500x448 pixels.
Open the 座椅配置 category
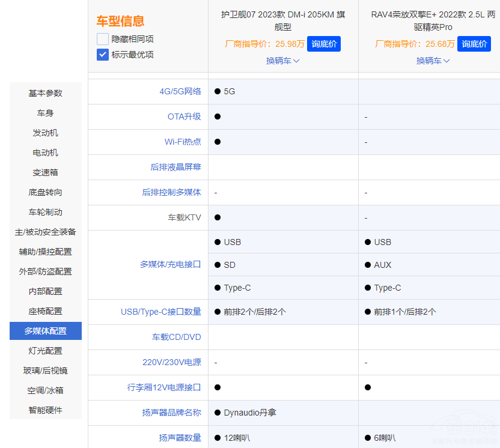(x=45, y=310)
